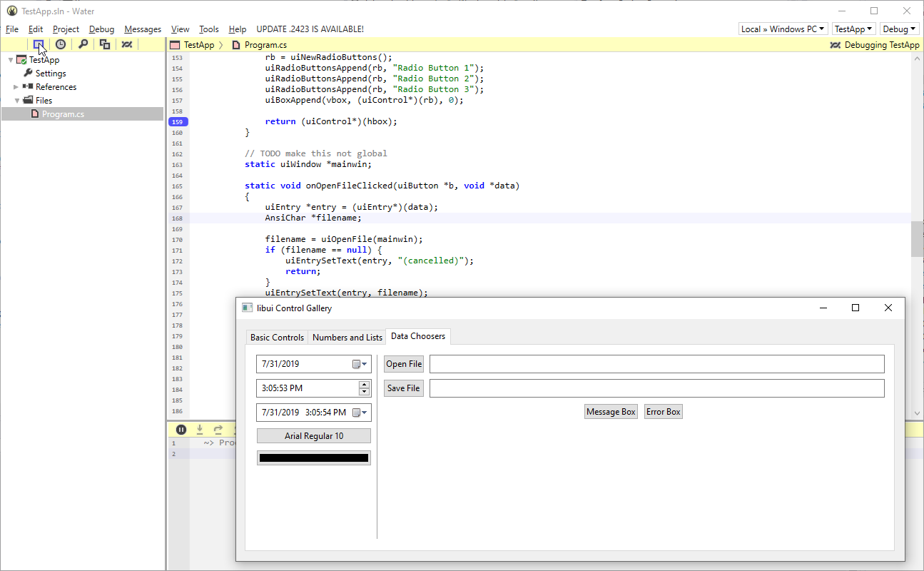Click the Save File button
The height and width of the screenshot is (571, 924).
404,388
